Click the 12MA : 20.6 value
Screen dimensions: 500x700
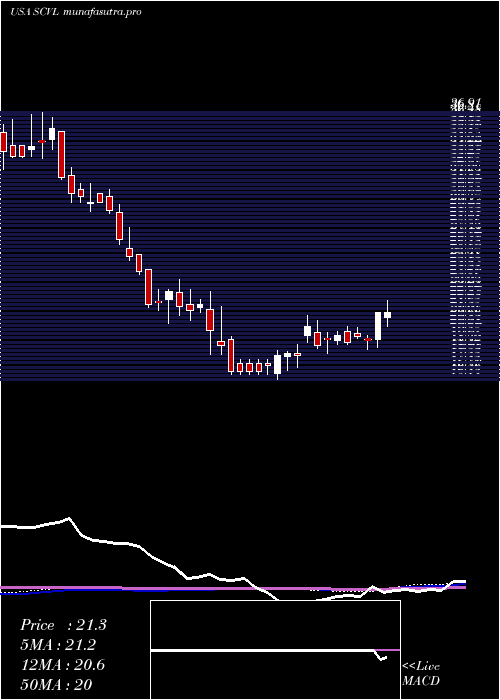point(63,665)
